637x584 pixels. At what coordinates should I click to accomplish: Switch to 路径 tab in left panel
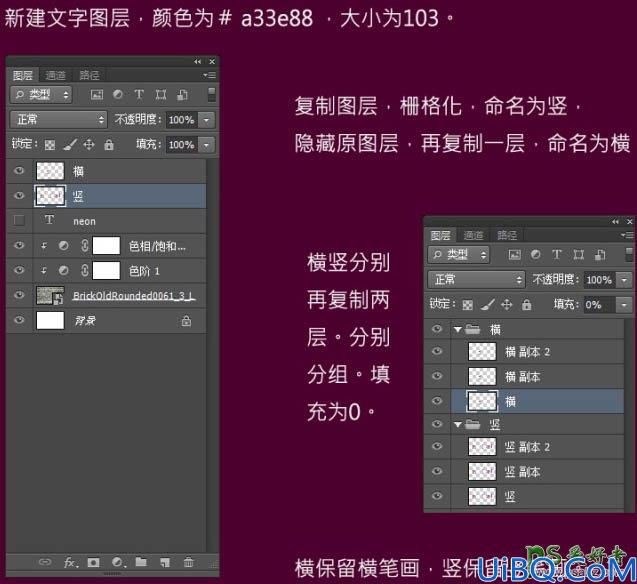click(89, 75)
